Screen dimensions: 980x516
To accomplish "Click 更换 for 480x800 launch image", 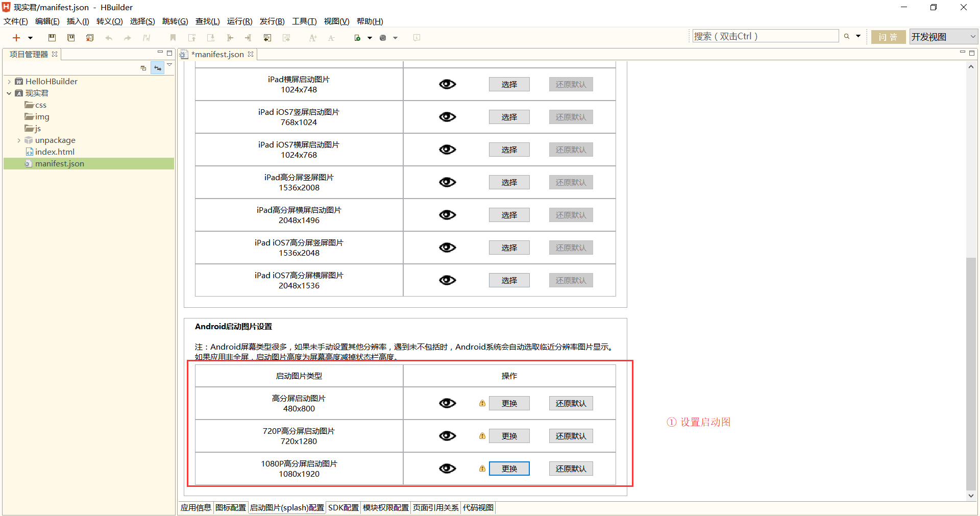I will pos(509,403).
